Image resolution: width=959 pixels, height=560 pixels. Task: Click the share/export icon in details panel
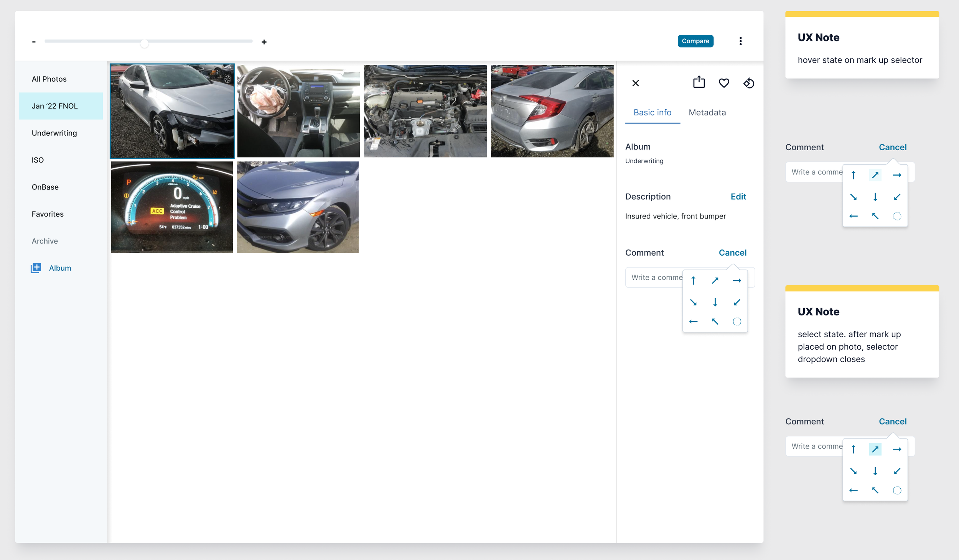[699, 82]
